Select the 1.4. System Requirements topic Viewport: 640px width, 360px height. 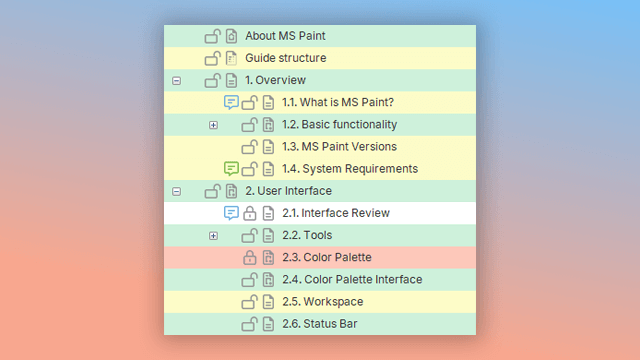pos(350,169)
